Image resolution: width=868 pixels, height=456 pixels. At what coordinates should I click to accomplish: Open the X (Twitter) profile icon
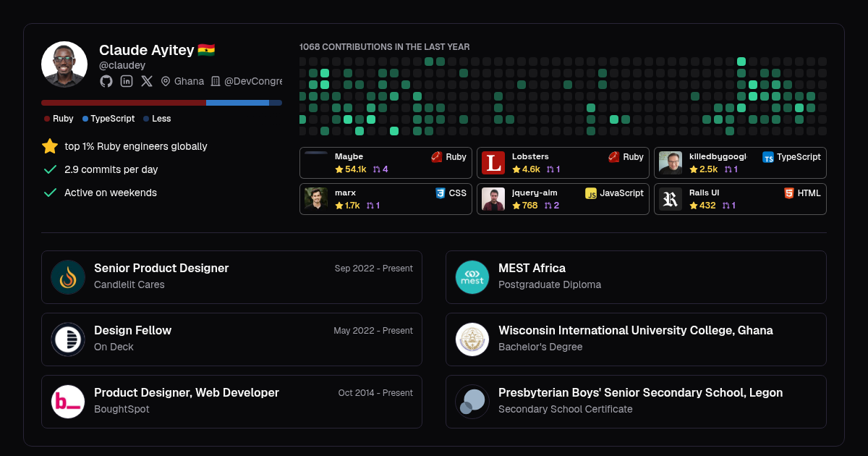coord(147,81)
